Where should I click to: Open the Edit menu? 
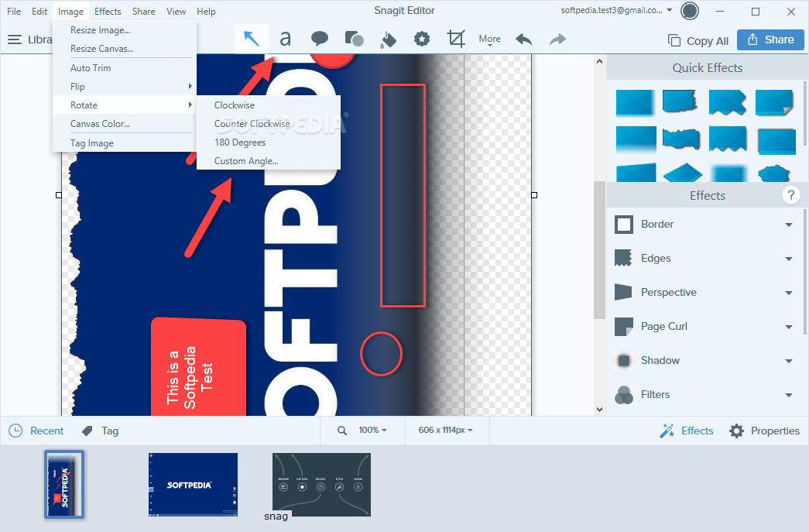pos(39,12)
